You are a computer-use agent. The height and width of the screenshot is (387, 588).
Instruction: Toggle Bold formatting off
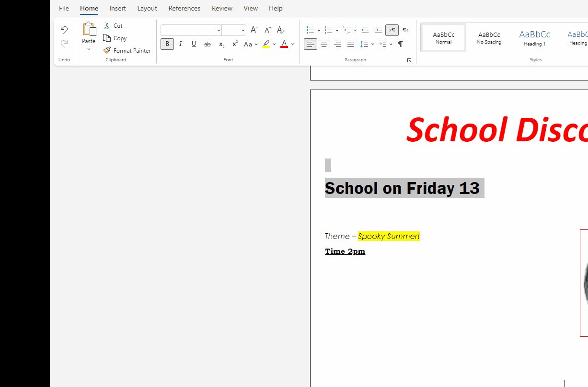tap(167, 44)
